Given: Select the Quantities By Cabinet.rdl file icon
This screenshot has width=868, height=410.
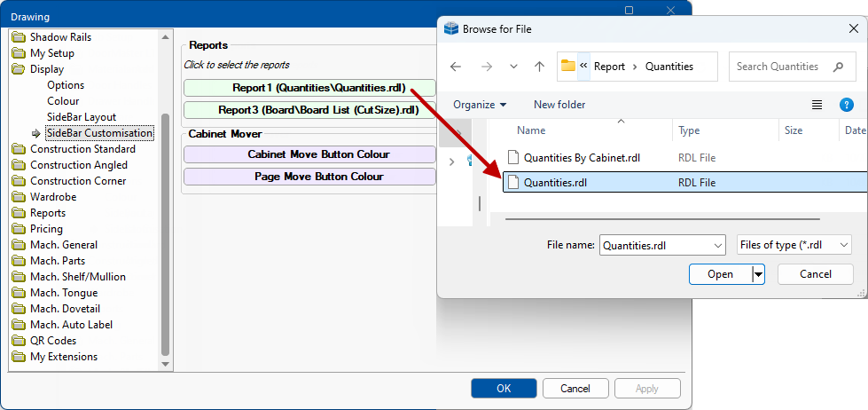Looking at the screenshot, I should (512, 158).
